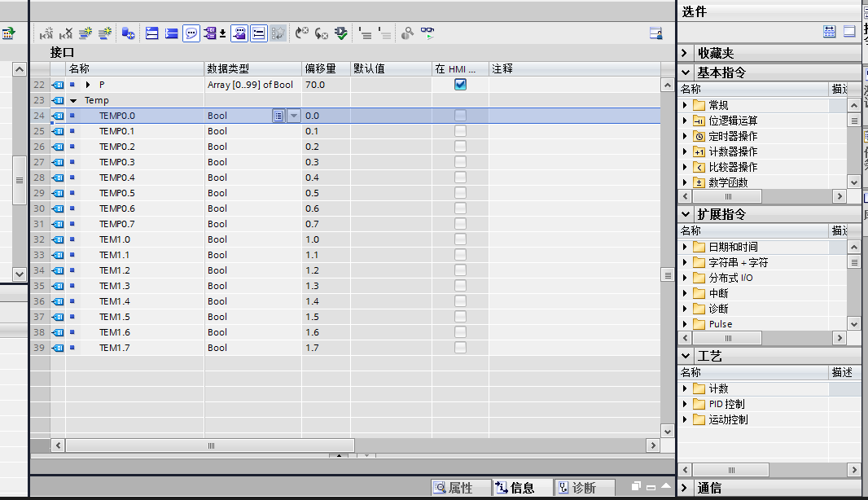
Task: Click the 数据类型 column header
Action: tap(253, 68)
